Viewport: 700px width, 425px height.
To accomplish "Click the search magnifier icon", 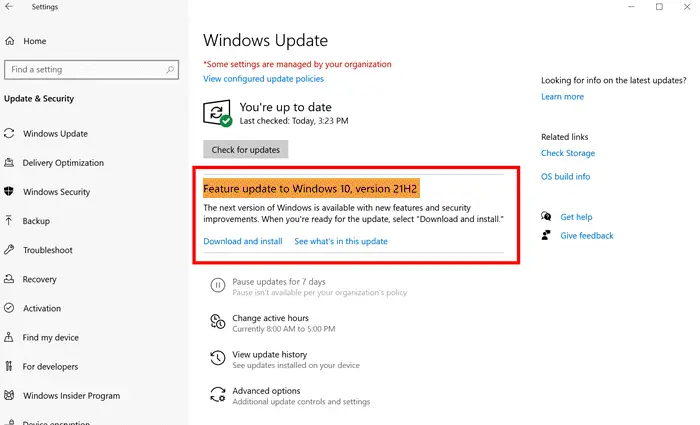I will pyautogui.click(x=170, y=70).
